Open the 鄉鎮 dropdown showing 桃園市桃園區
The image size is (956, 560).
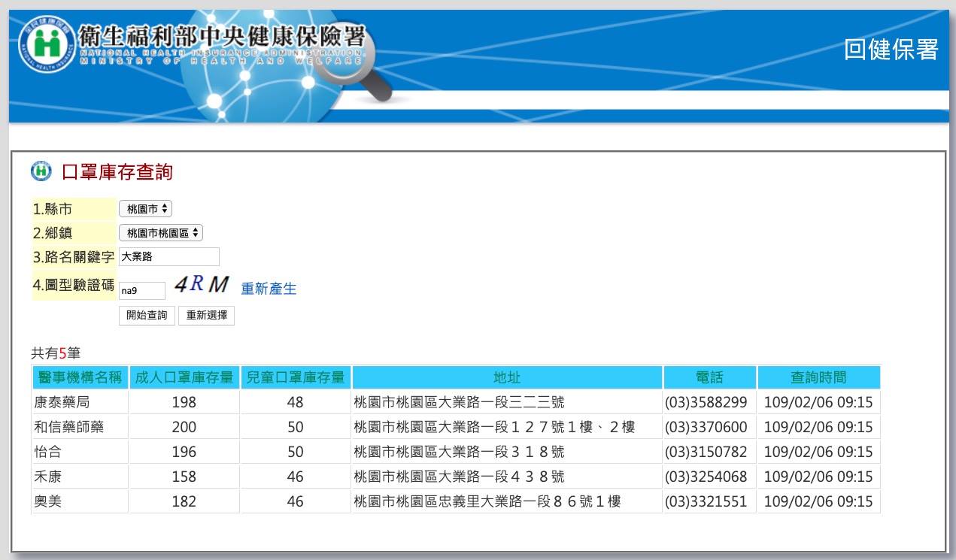(x=161, y=233)
